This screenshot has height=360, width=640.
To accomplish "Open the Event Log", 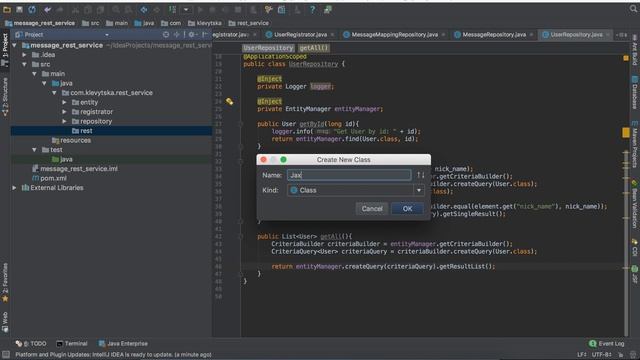I will 607,344.
